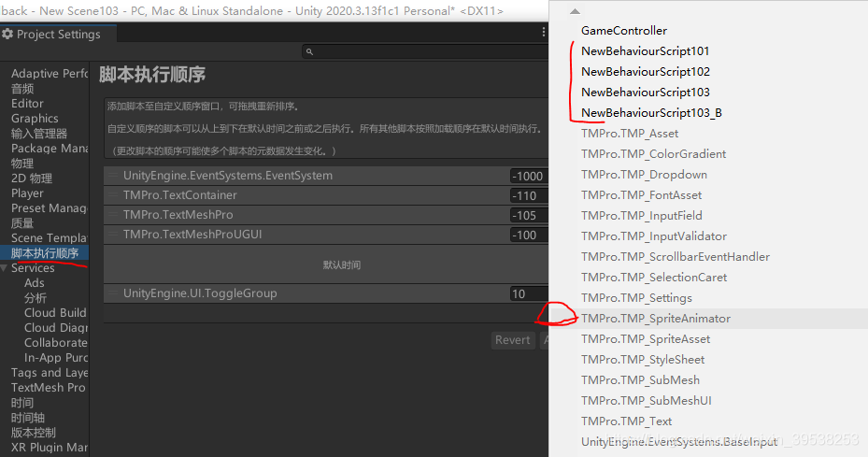Screen dimensions: 868x457
Task: Select TextMesh Pro settings category
Action: tap(49, 387)
